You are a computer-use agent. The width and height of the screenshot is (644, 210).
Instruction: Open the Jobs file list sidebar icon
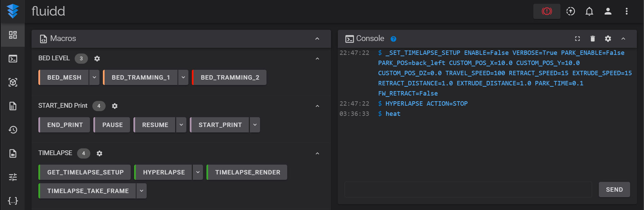(13, 106)
